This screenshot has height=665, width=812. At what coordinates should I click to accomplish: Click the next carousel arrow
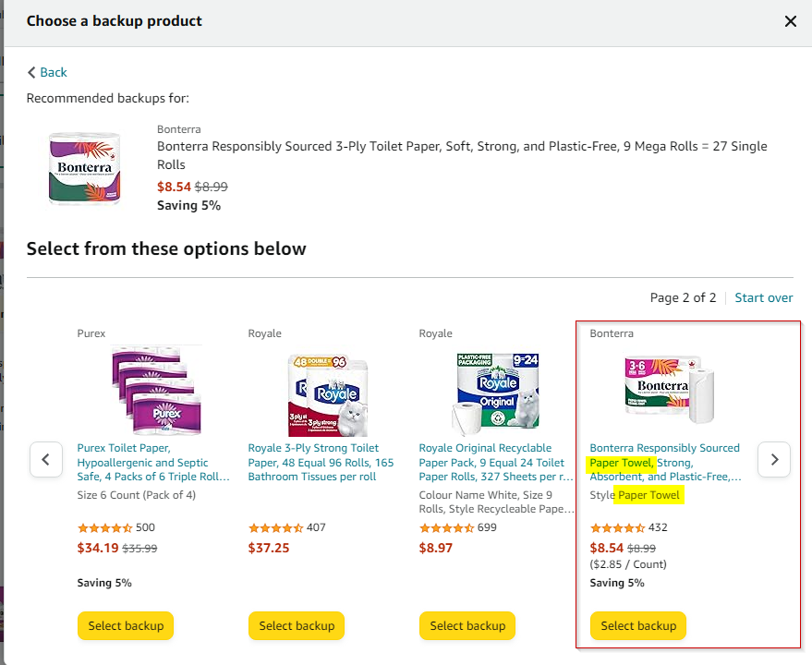pos(774,459)
